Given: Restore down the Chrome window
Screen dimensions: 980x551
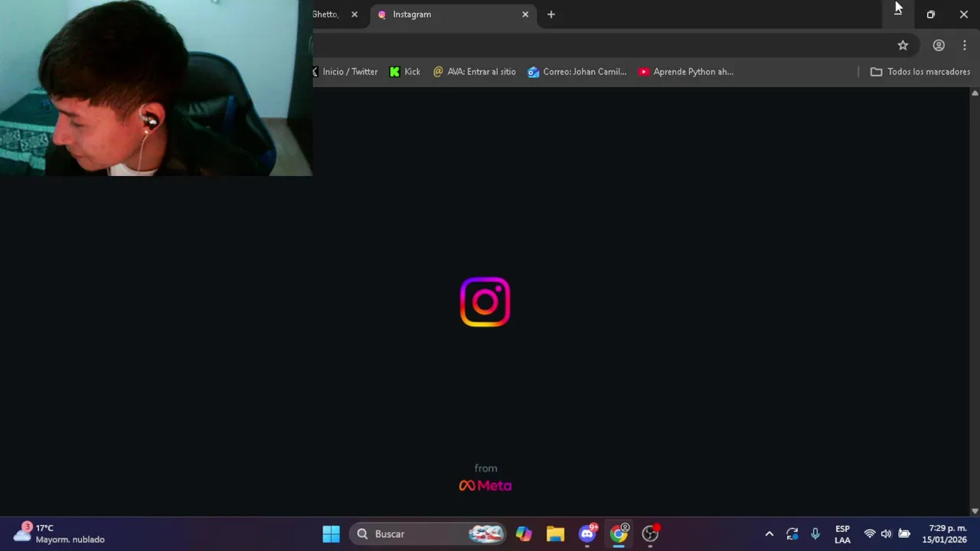Looking at the screenshot, I should point(931,15).
